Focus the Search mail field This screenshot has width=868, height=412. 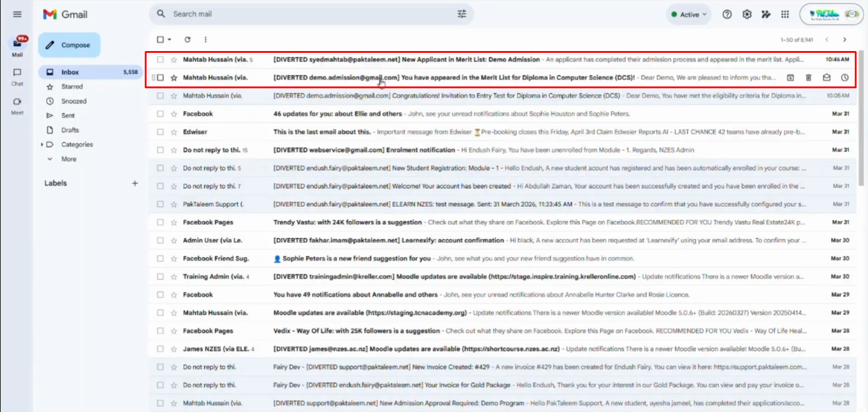(x=311, y=14)
